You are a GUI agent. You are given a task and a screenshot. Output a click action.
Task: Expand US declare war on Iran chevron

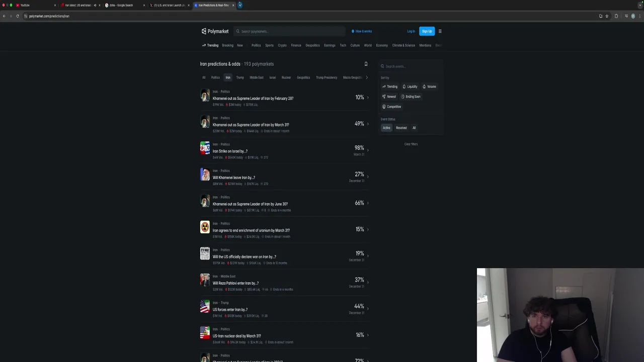pyautogui.click(x=368, y=256)
